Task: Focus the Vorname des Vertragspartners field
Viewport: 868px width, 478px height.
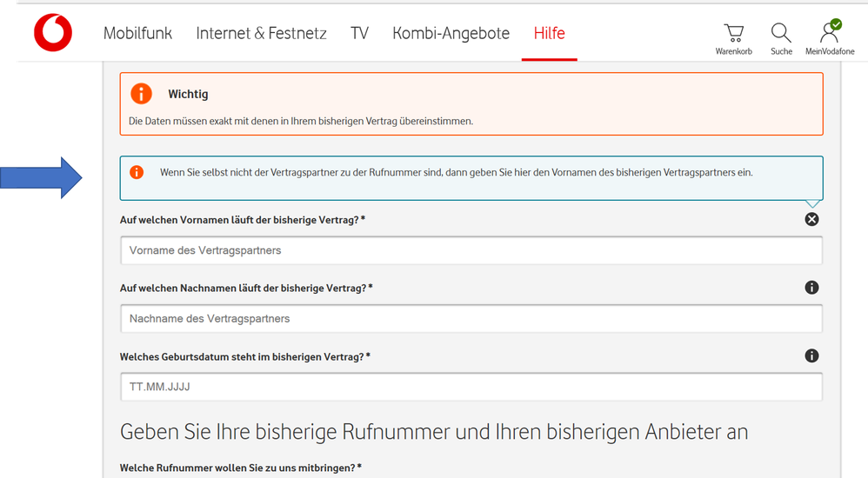Action: 471,250
